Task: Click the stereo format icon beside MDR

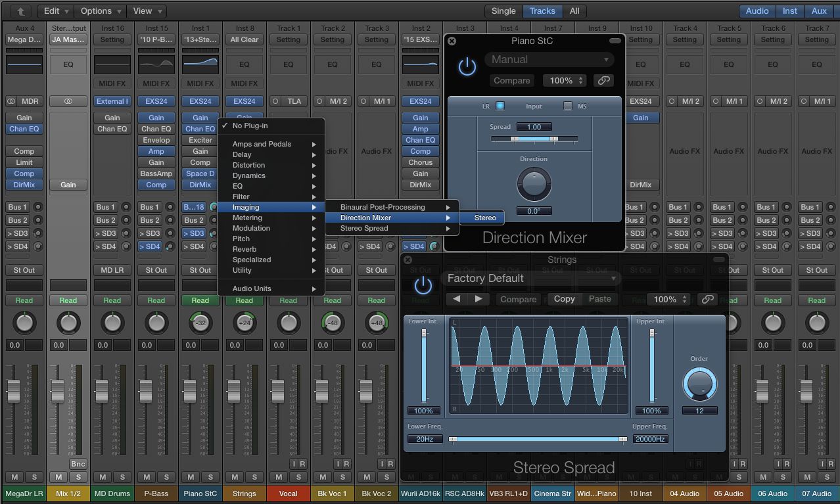Action: (x=11, y=101)
